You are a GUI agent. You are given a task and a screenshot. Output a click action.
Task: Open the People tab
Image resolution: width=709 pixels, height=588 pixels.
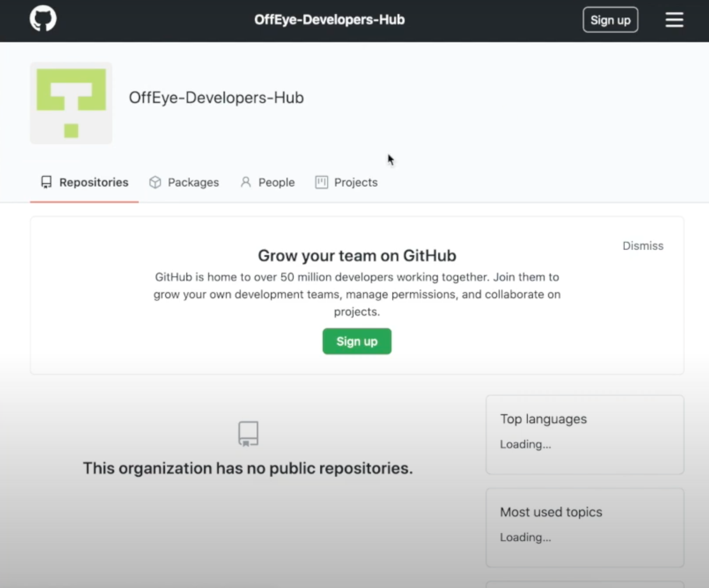(x=268, y=183)
